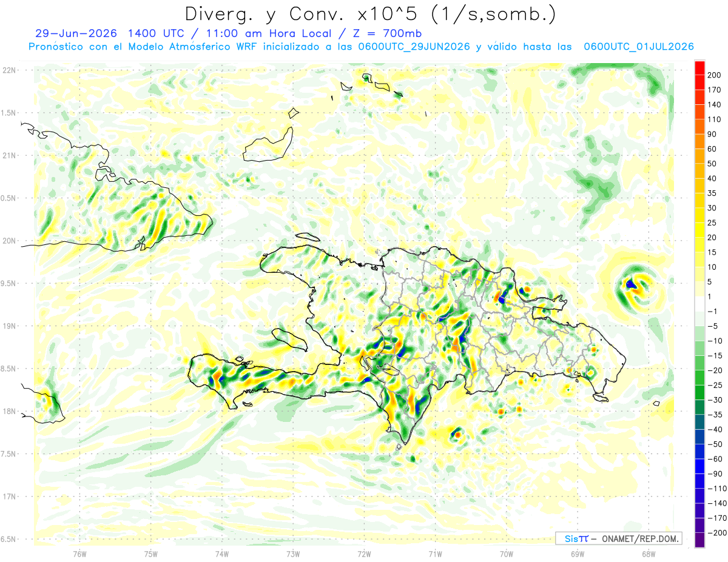Viewport: 728px width, 562px height.
Task: Pick the orange swatch between 90 and 60
Action: 700,142
